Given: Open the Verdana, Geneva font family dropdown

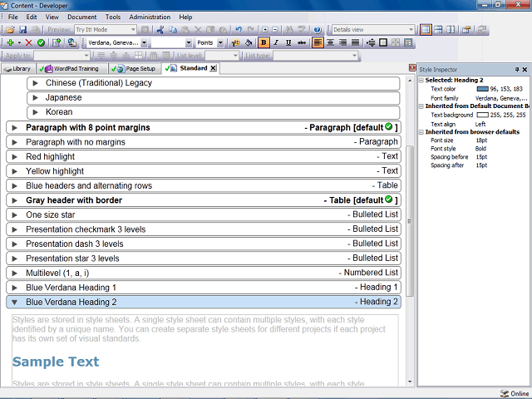Looking at the screenshot, I should [x=144, y=42].
